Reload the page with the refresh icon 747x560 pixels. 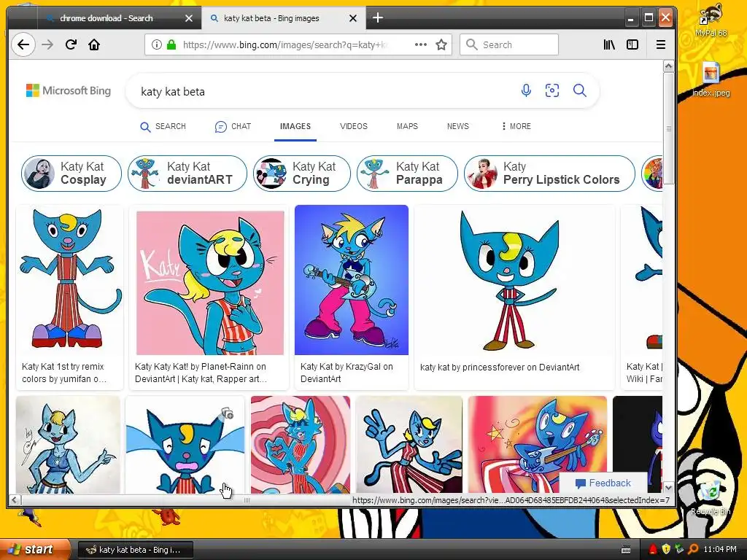pos(71,44)
